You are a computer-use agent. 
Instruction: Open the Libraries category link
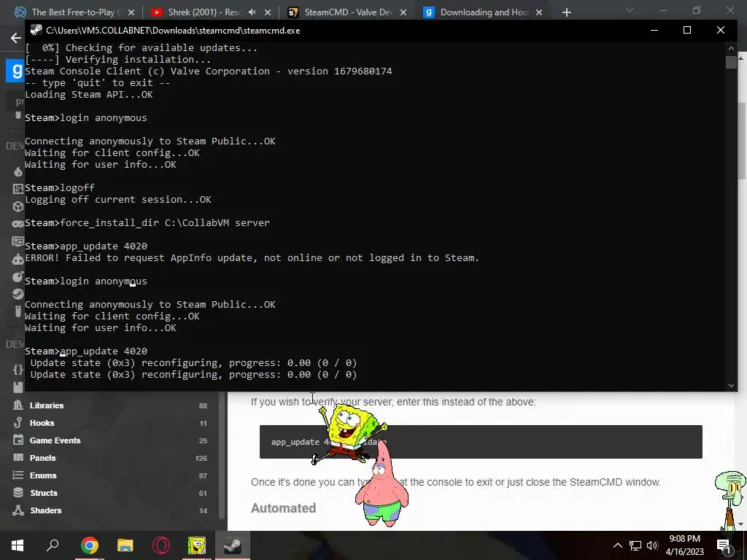(47, 405)
